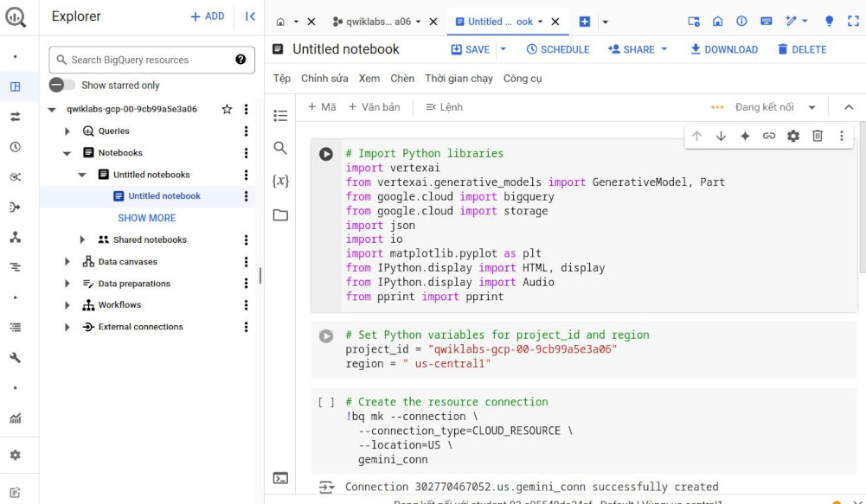The image size is (866, 504).
Task: Open the connection status dropdown arrow
Action: tap(811, 108)
